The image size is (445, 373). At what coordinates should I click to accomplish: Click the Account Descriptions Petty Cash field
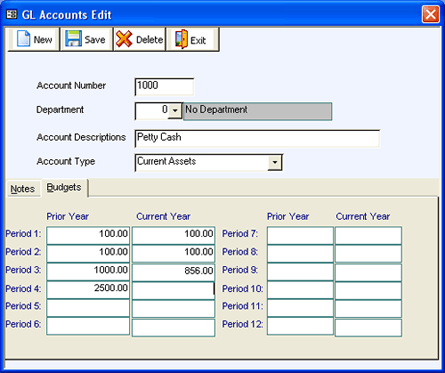click(x=257, y=138)
